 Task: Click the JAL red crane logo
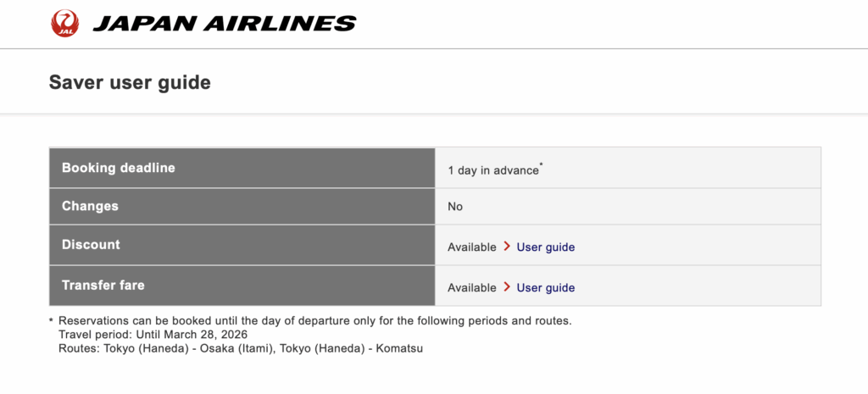[65, 24]
